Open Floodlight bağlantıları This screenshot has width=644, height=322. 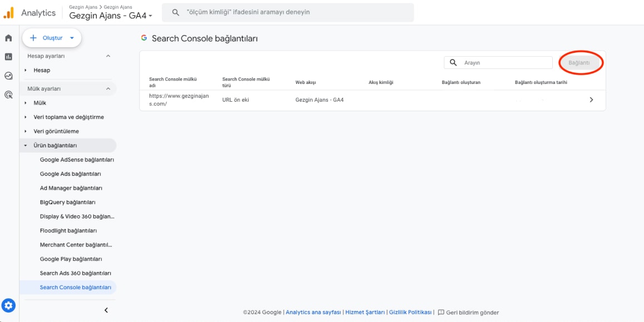pyautogui.click(x=68, y=231)
